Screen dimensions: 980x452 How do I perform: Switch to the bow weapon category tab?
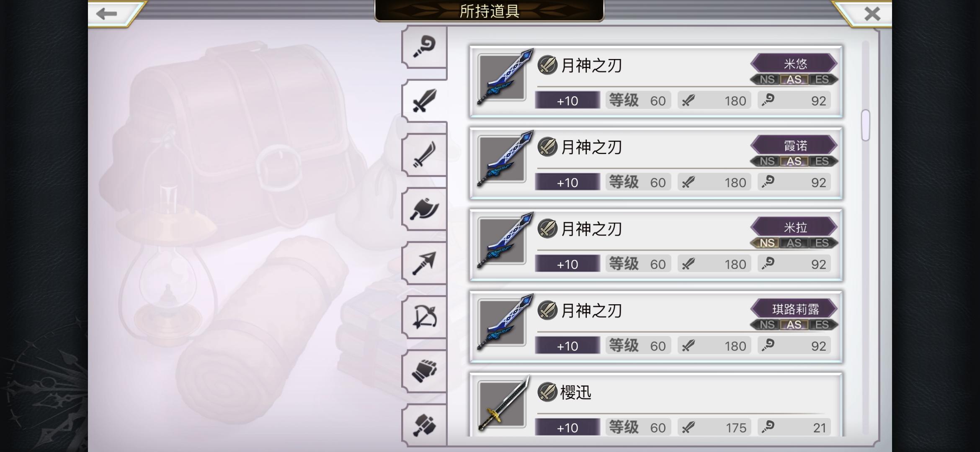(x=424, y=317)
